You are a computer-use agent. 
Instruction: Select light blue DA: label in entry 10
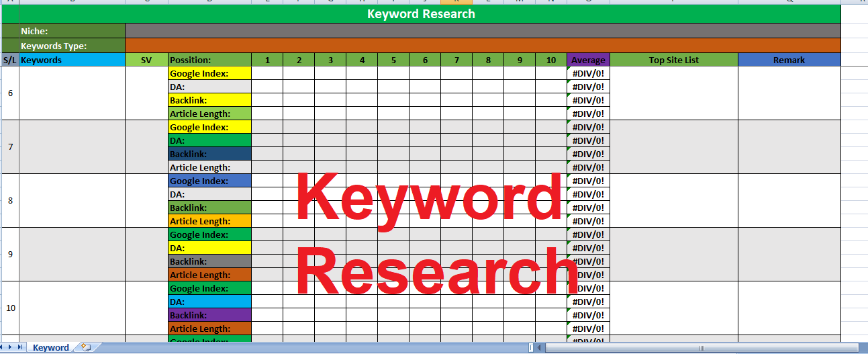209,302
